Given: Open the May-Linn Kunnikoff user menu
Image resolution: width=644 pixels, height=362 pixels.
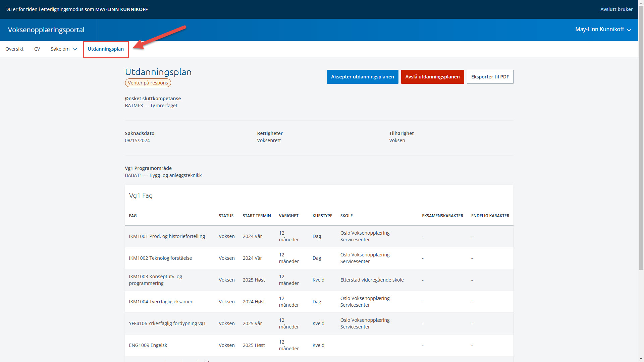Looking at the screenshot, I should tap(599, 29).
